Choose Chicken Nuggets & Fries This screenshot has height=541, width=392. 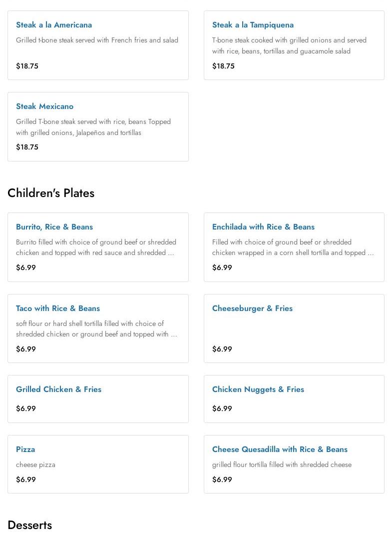pyautogui.click(x=258, y=389)
